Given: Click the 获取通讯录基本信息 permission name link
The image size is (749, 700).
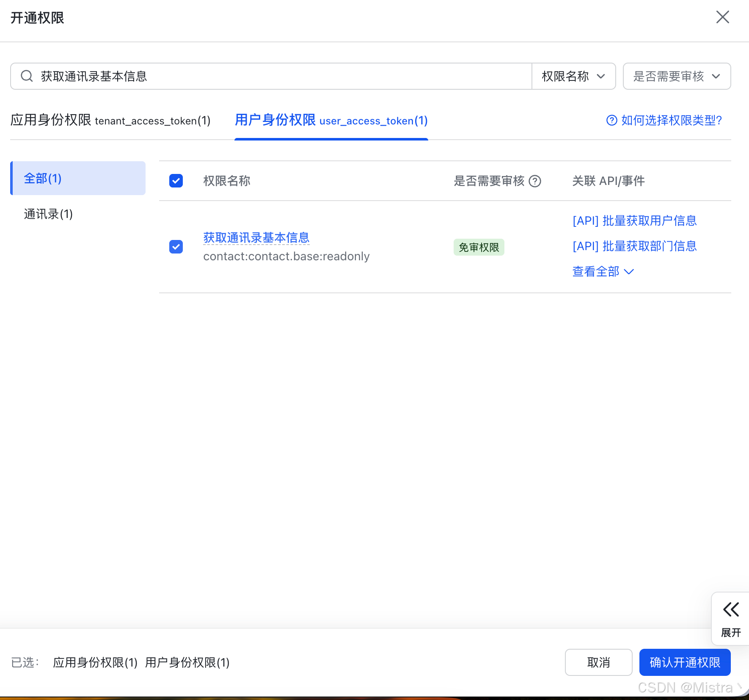Looking at the screenshot, I should click(x=256, y=238).
